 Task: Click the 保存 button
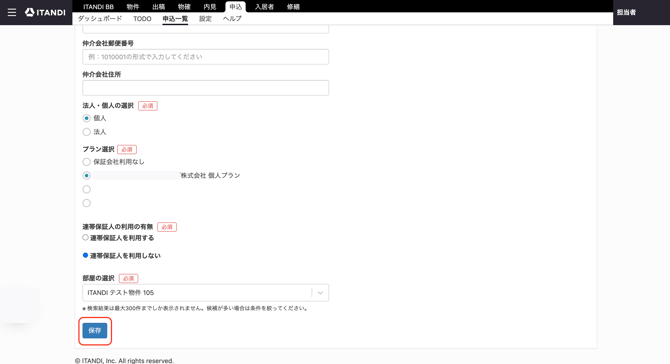coord(95,331)
